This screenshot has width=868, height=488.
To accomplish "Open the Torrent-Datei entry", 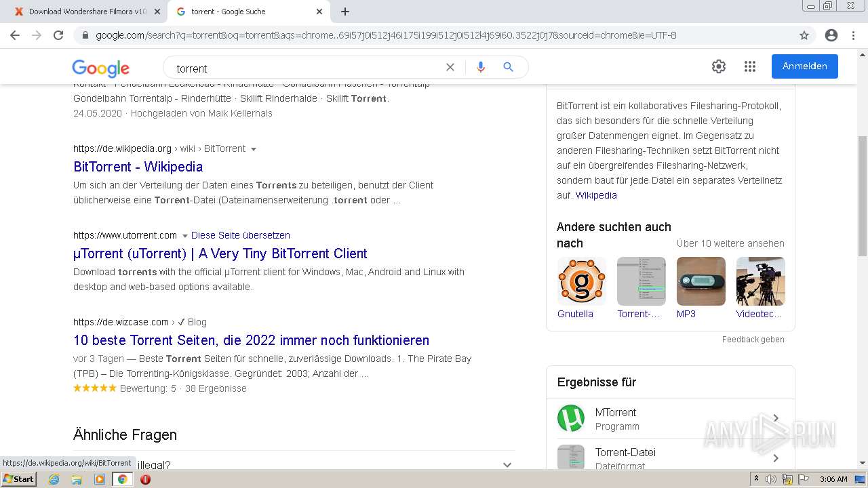I will [x=670, y=455].
